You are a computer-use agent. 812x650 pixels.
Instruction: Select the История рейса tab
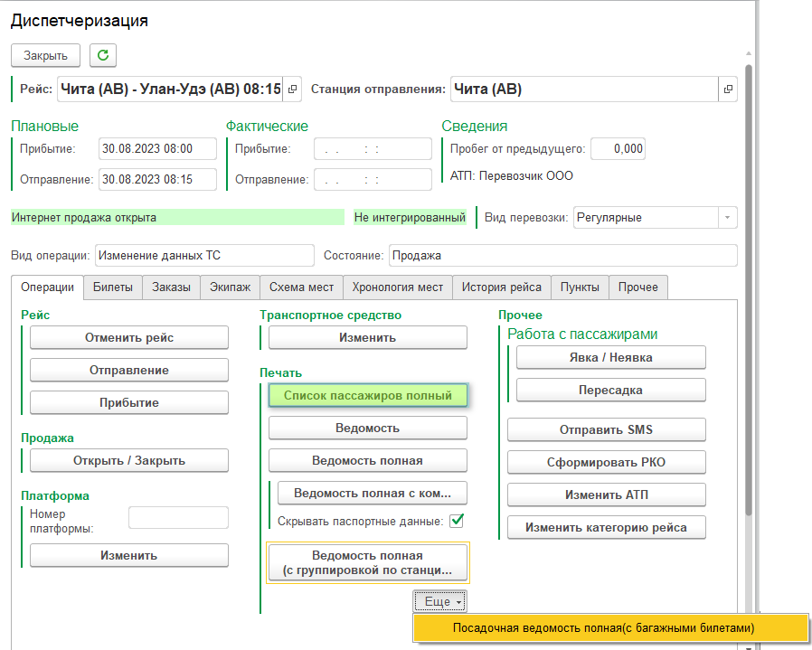pyautogui.click(x=501, y=287)
